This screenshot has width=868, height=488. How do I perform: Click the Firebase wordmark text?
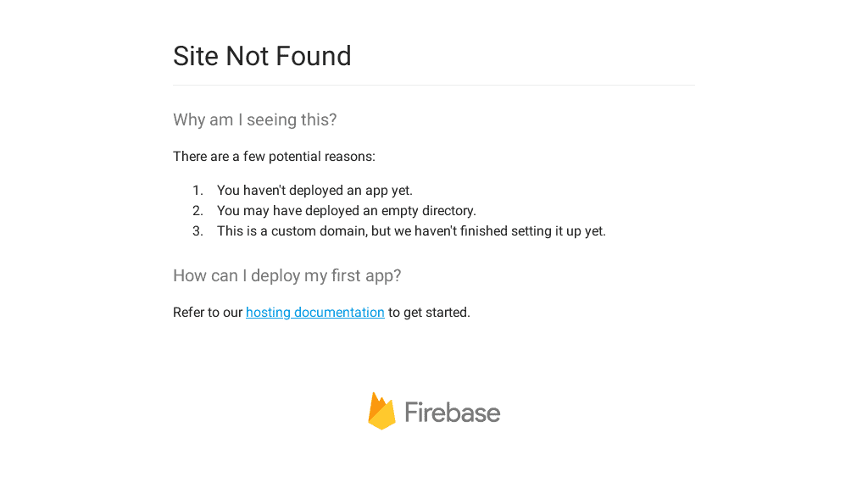coord(453,413)
